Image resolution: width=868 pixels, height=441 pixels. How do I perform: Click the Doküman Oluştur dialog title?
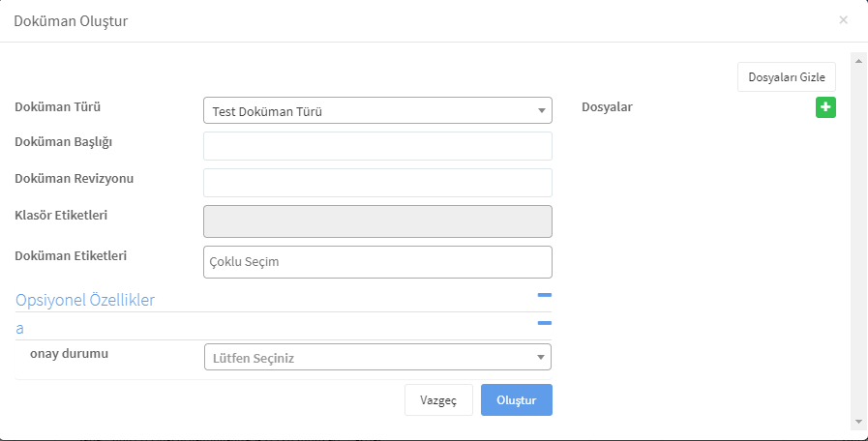(x=71, y=21)
